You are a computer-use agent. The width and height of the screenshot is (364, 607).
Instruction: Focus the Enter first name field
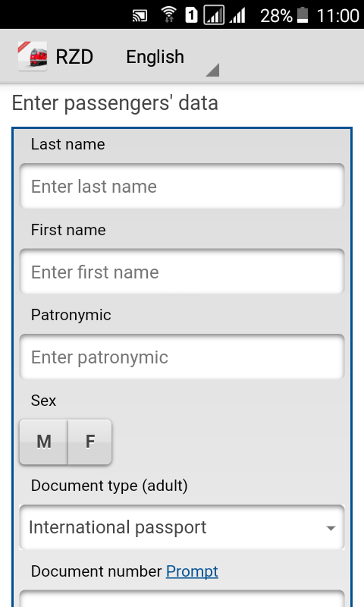pos(182,272)
